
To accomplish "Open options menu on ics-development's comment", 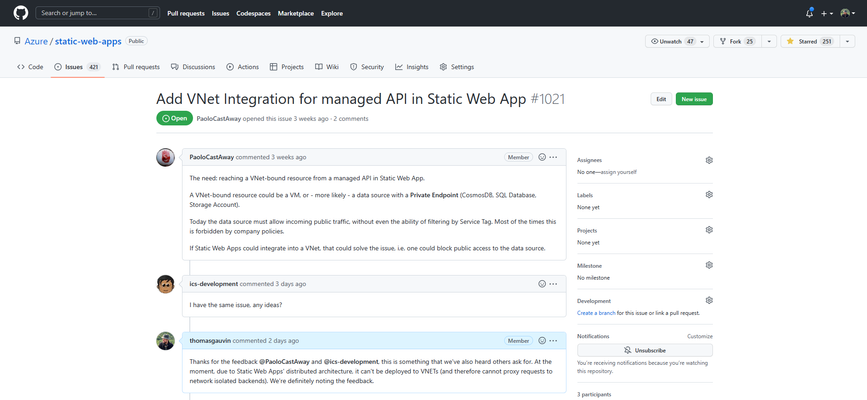I will pos(553,284).
